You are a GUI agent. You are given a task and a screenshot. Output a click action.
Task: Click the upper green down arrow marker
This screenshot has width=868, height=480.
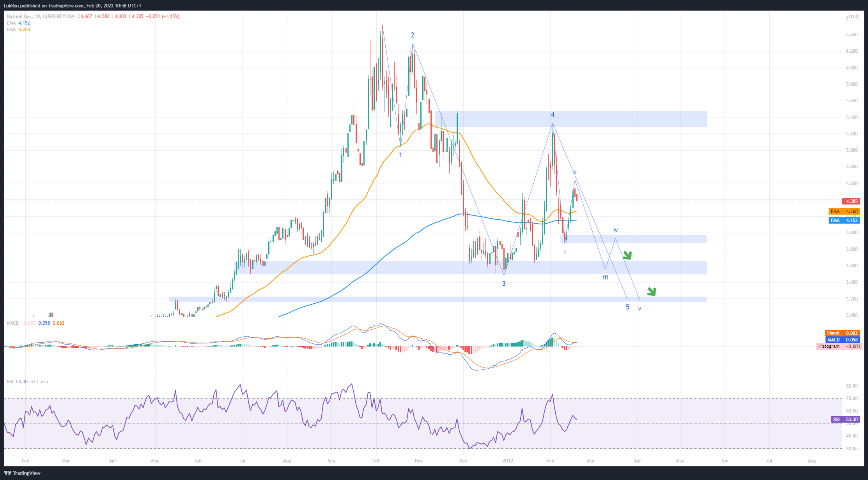click(x=627, y=256)
